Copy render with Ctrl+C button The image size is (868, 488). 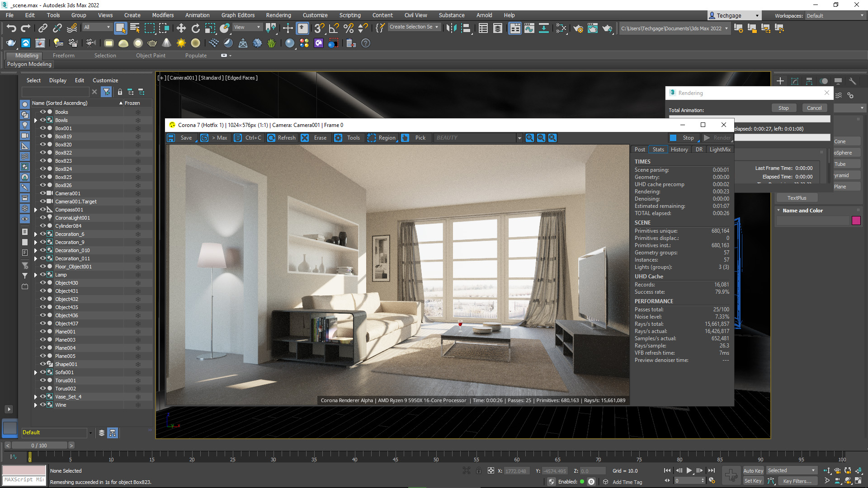(248, 138)
